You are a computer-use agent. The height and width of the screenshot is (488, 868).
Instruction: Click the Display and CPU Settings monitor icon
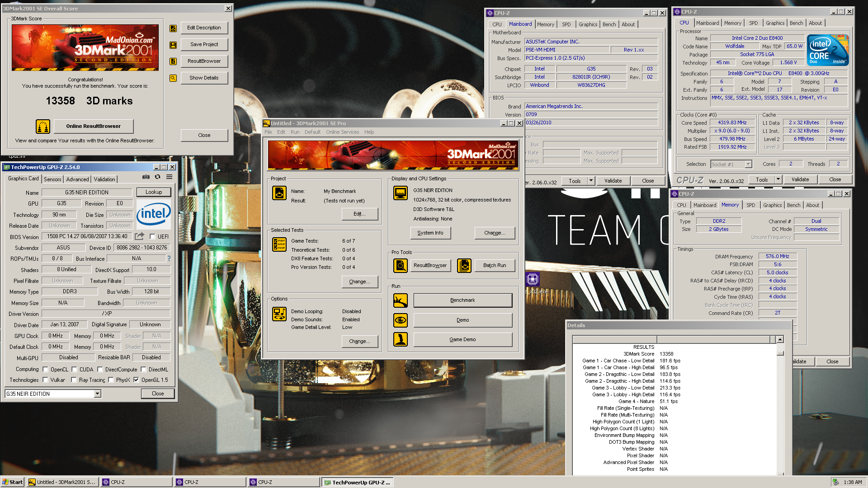pyautogui.click(x=401, y=193)
